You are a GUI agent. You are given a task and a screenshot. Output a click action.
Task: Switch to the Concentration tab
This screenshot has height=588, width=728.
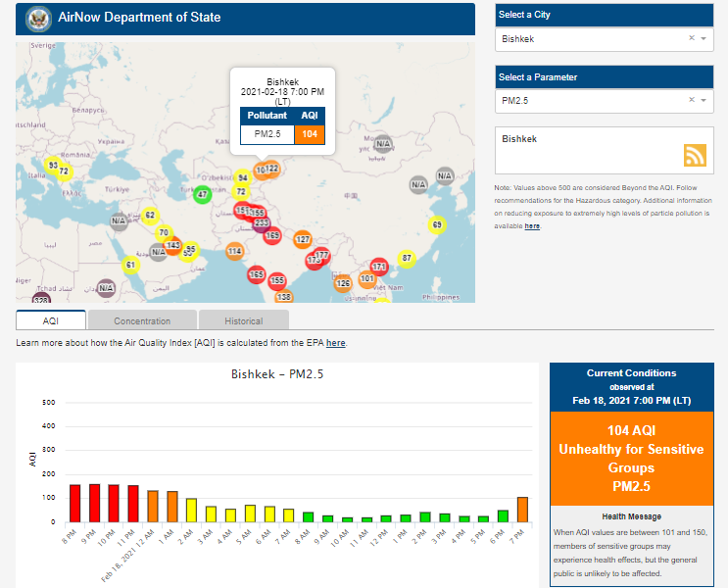142,320
